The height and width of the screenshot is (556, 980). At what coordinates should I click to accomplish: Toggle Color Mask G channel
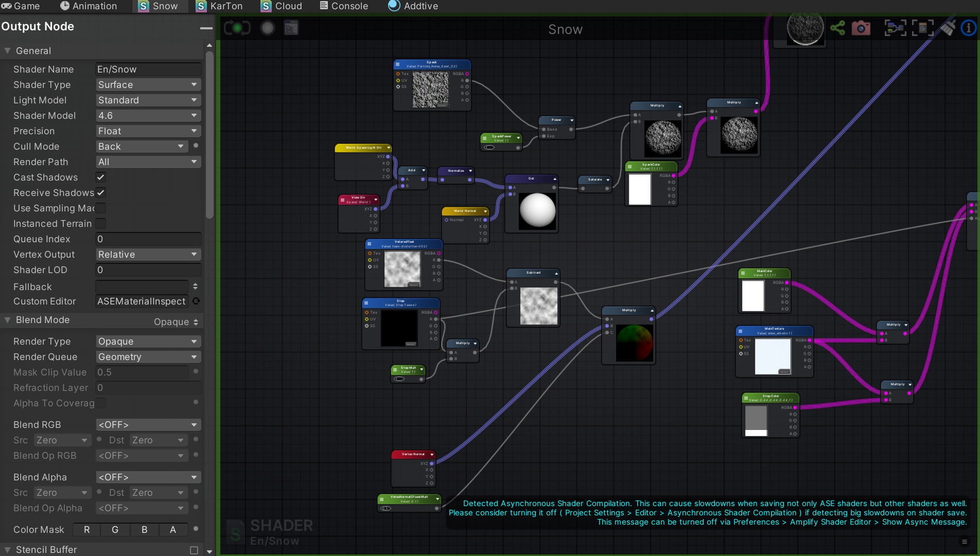115,529
